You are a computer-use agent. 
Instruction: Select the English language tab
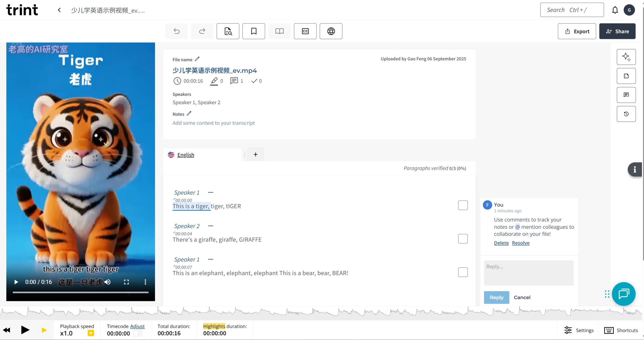(x=186, y=155)
